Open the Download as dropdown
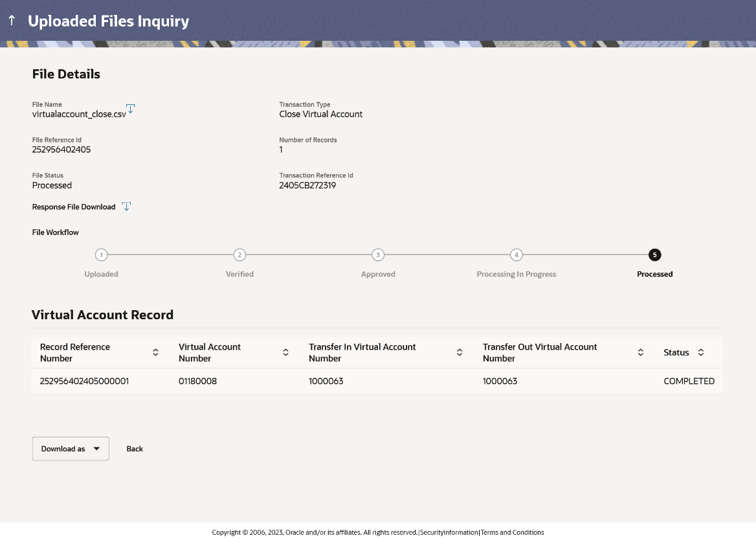Screen dimensions: 756x553 click(70, 448)
